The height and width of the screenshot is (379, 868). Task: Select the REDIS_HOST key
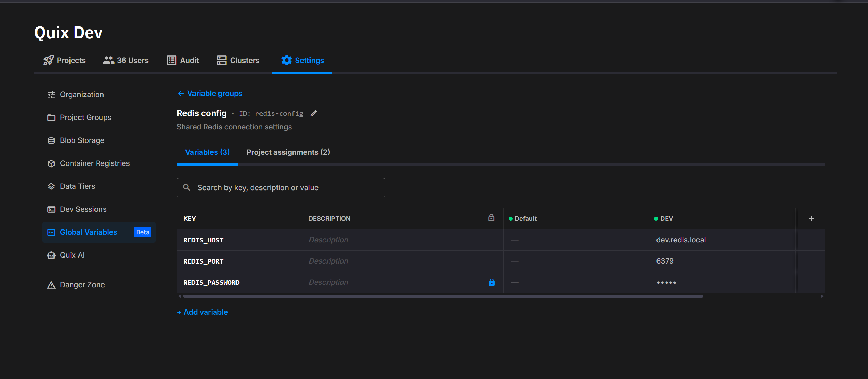click(204, 240)
